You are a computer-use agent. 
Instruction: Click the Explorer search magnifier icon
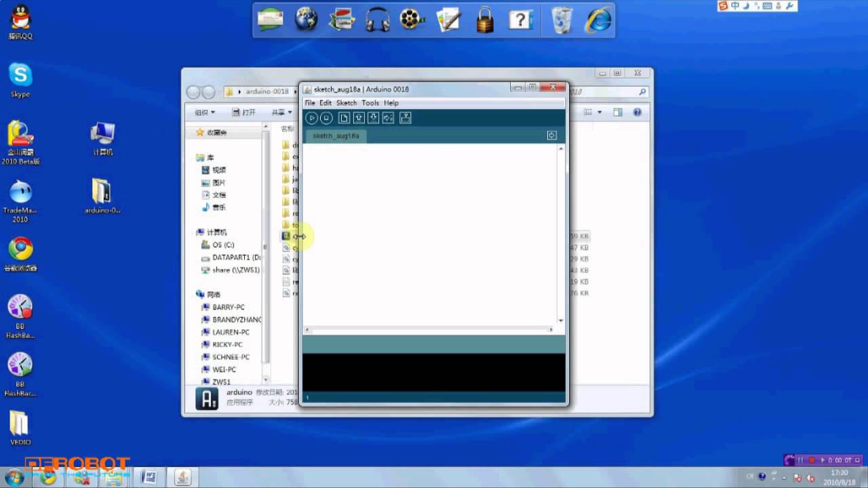pos(642,91)
